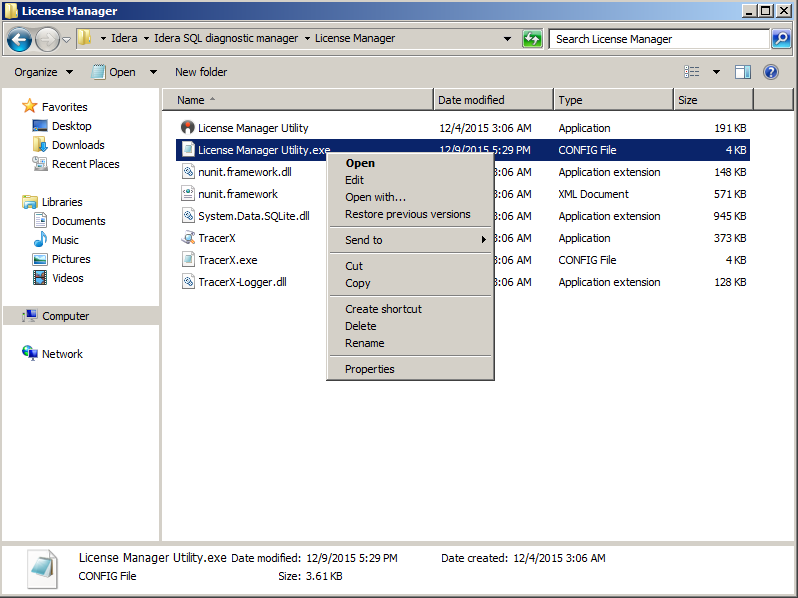Image resolution: width=798 pixels, height=598 pixels.
Task: Click the New folder button
Action: pyautogui.click(x=200, y=72)
